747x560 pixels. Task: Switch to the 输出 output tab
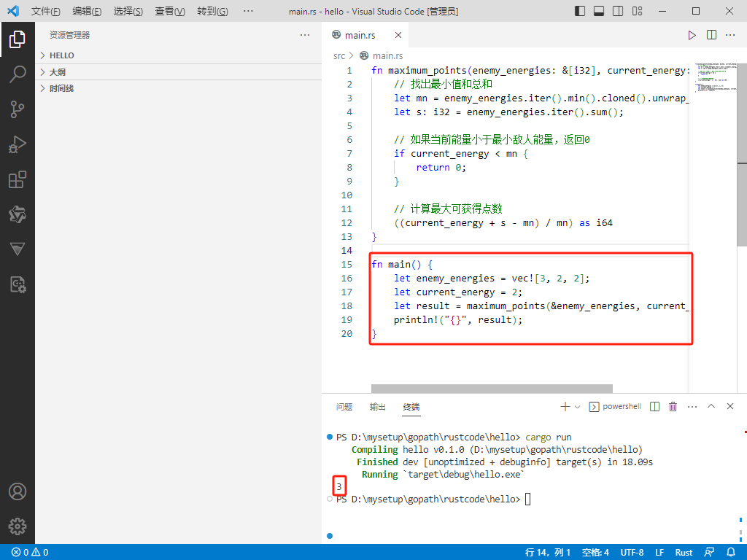point(377,407)
